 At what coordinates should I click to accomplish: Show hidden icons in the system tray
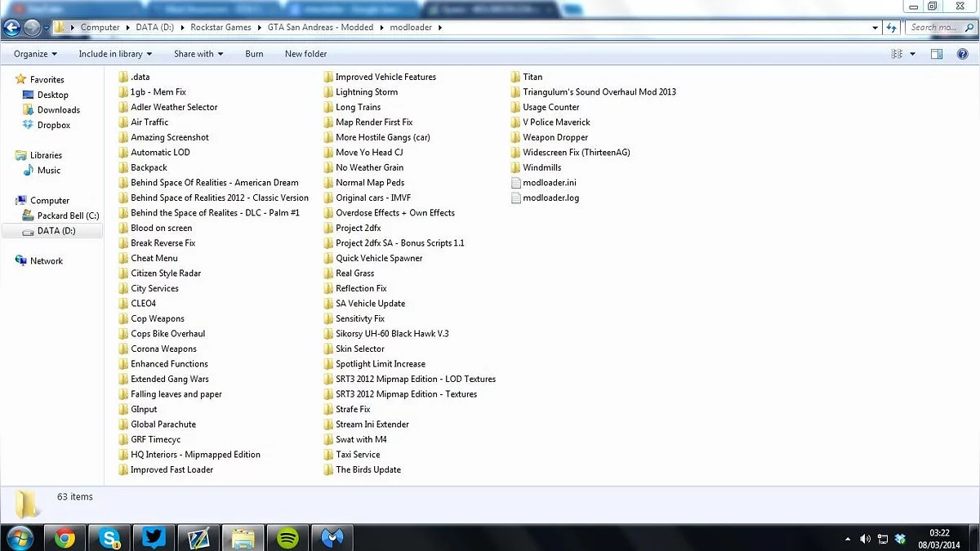847,539
